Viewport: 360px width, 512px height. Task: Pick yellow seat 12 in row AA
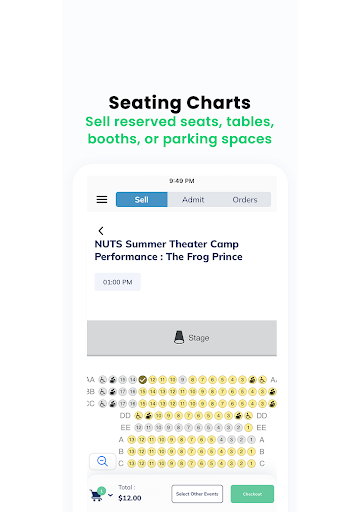(x=153, y=380)
